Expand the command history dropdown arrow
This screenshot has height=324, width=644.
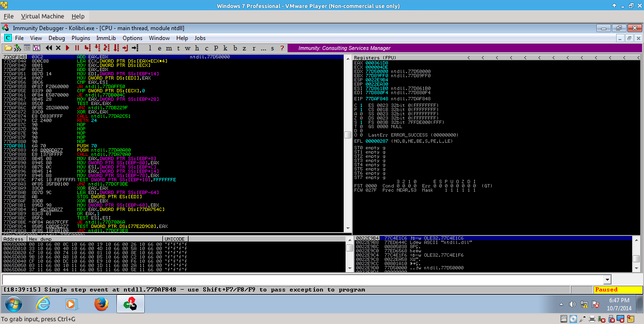607,279
